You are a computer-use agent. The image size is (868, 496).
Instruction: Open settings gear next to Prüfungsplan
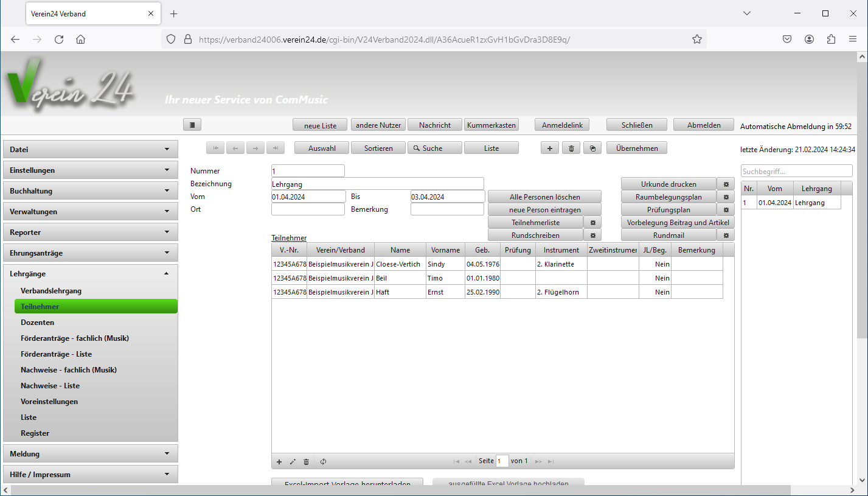click(x=726, y=209)
